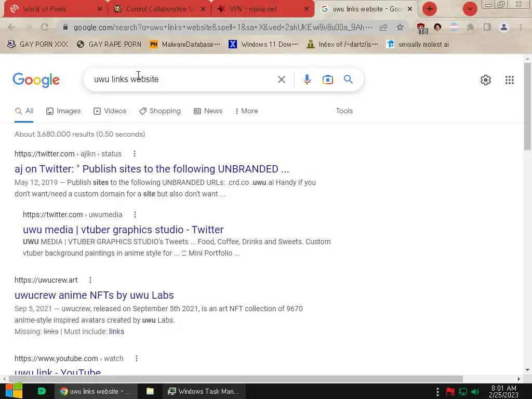
Task: Open options for the twitter.com uwumedia result
Action: tap(135, 215)
